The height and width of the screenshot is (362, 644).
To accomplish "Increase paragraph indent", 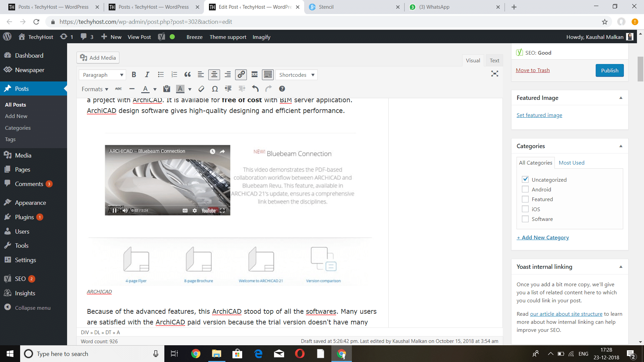I will click(x=242, y=89).
